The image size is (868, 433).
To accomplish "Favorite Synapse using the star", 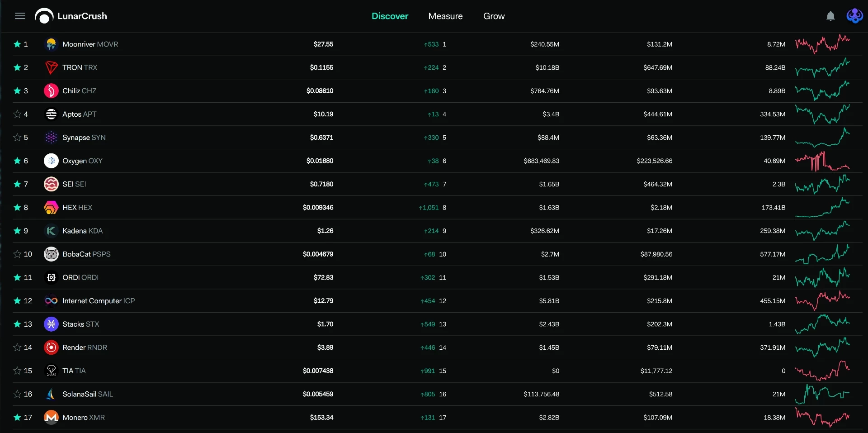I will [x=17, y=137].
